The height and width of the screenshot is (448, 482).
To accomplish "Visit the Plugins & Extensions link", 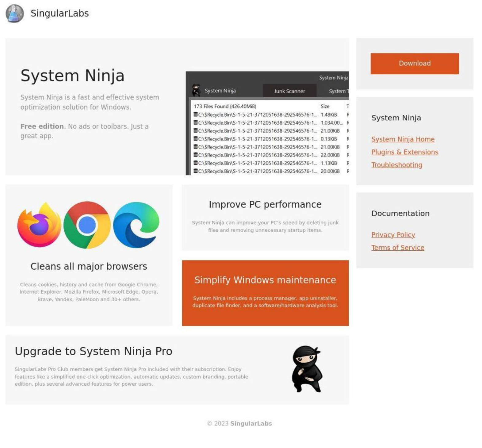I will tap(405, 152).
